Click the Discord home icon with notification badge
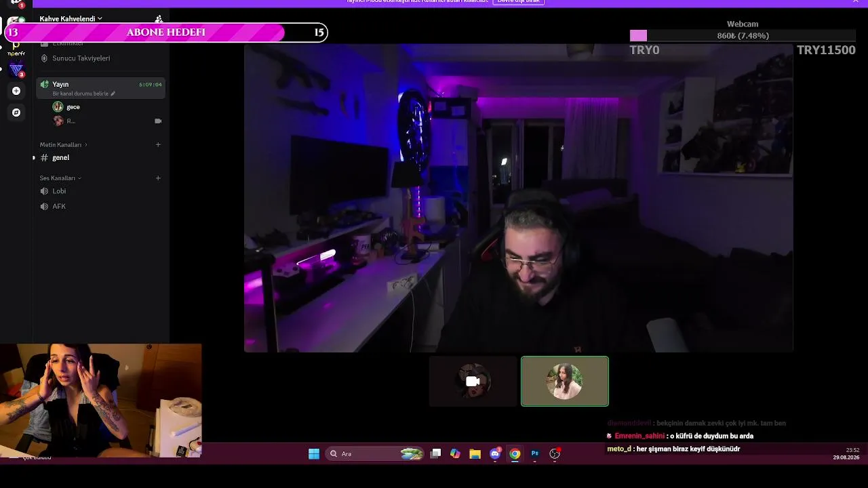Viewport: 868px width, 488px height. coord(16,3)
